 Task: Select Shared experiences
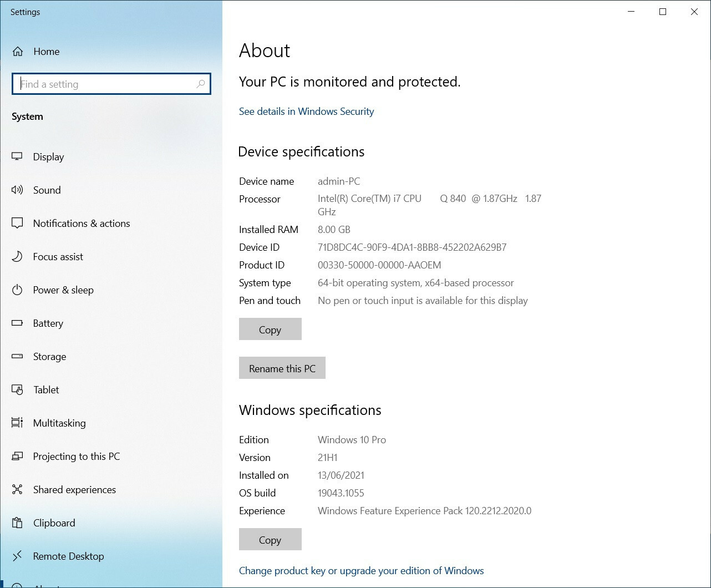tap(111, 490)
